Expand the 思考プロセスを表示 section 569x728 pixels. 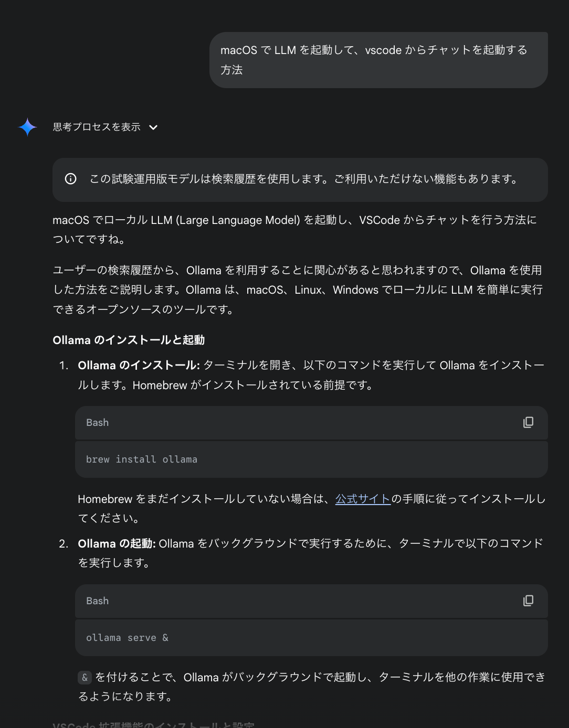click(95, 127)
